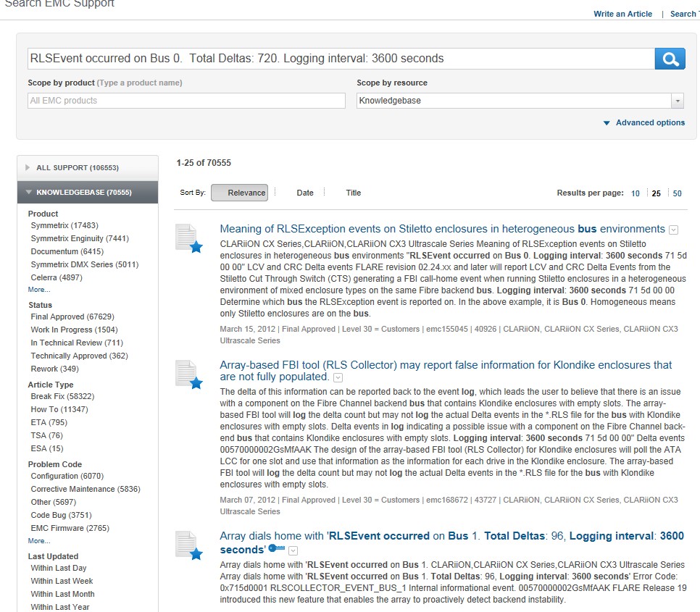This screenshot has width=700, height=612.
Task: Show More entries under Problem Code
Action: click(x=39, y=540)
